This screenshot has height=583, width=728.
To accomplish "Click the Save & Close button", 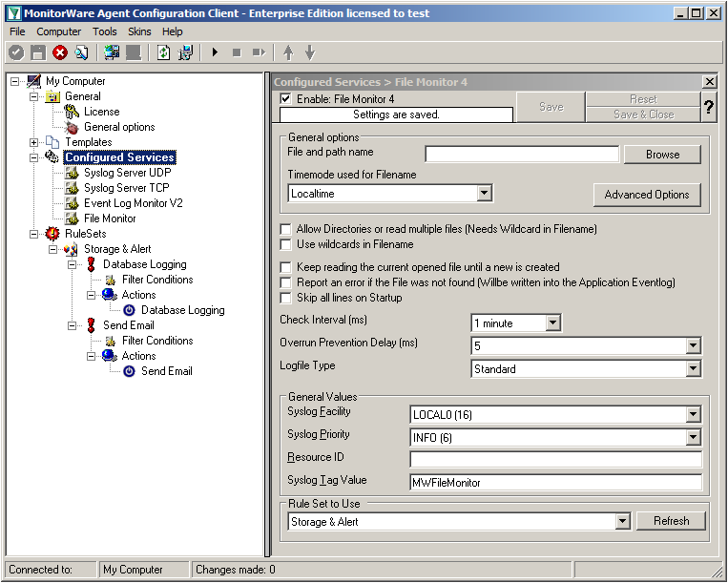I will pyautogui.click(x=643, y=115).
